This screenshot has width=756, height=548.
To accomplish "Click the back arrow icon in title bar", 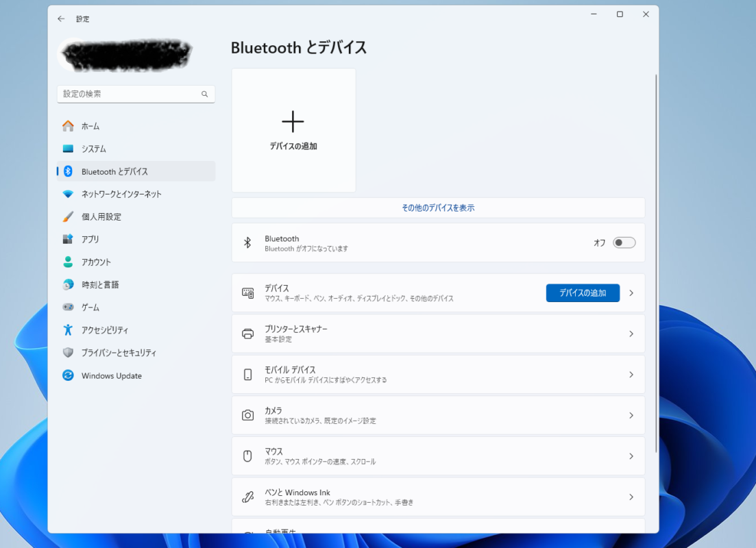I will click(x=61, y=18).
